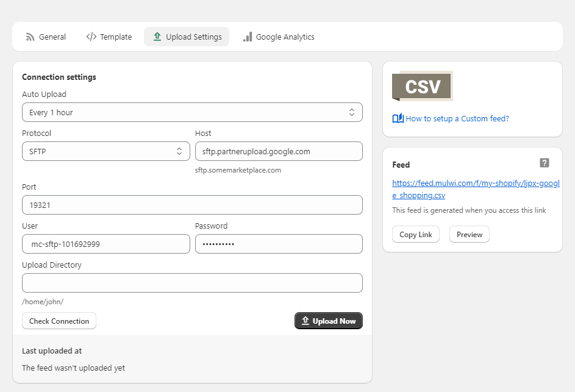Screen dimensions: 575x392
Task: Click the Copy Link button
Action: 415,234
